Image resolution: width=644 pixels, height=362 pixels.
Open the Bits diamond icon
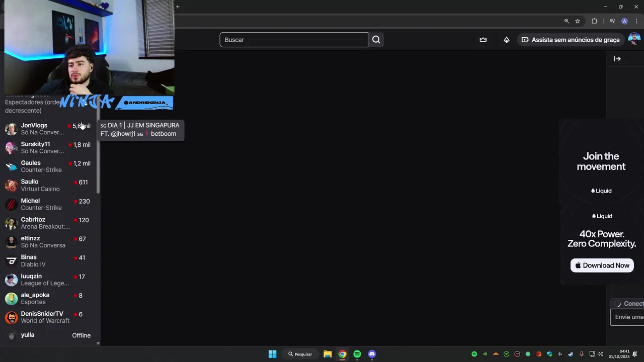pyautogui.click(x=507, y=40)
